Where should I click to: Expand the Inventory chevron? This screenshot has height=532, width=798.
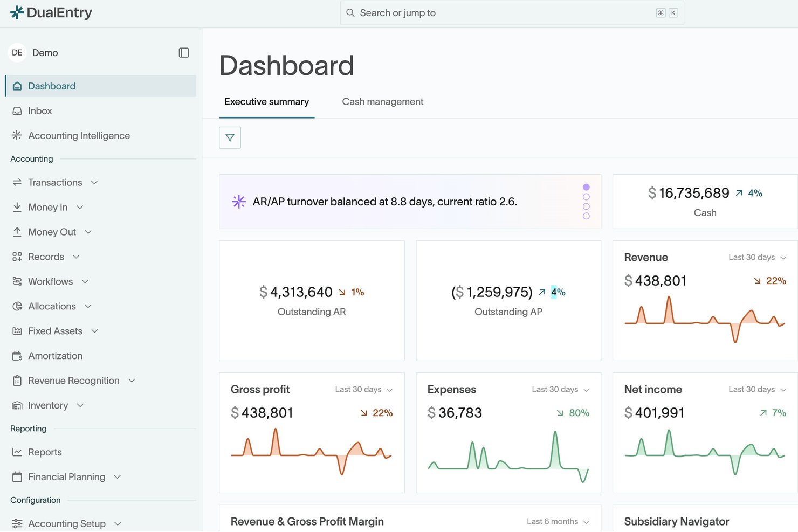(80, 406)
